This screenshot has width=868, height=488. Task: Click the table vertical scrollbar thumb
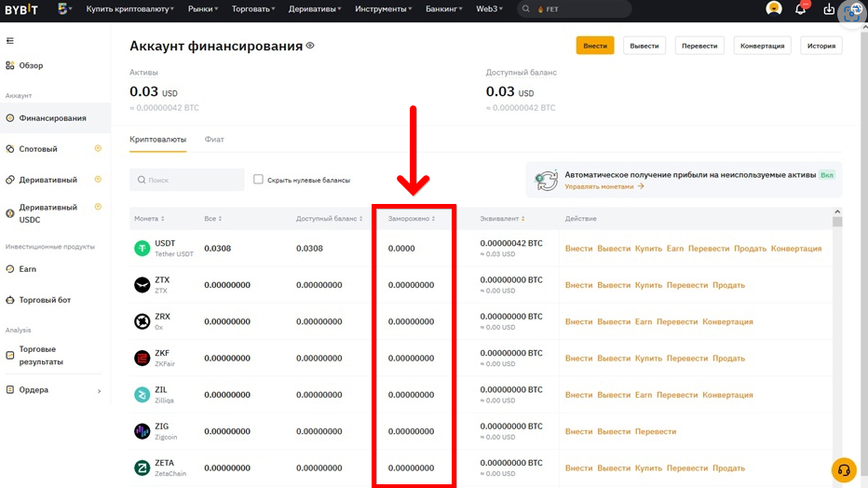click(x=837, y=222)
